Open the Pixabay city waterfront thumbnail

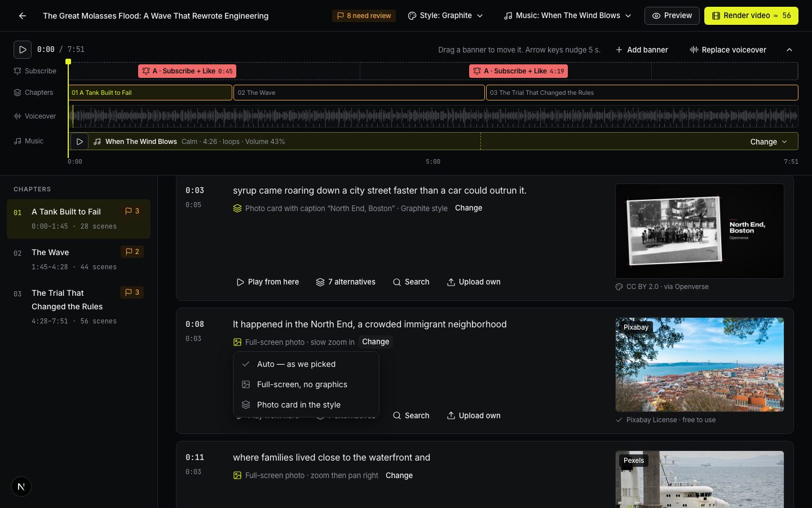700,365
